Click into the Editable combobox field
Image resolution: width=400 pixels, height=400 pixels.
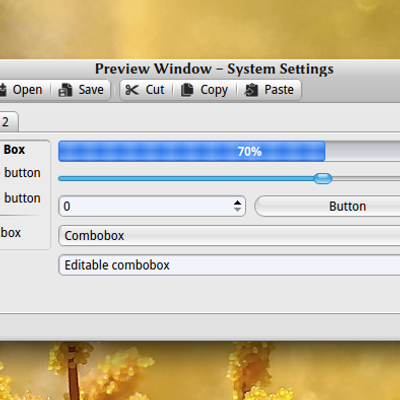pyautogui.click(x=229, y=265)
